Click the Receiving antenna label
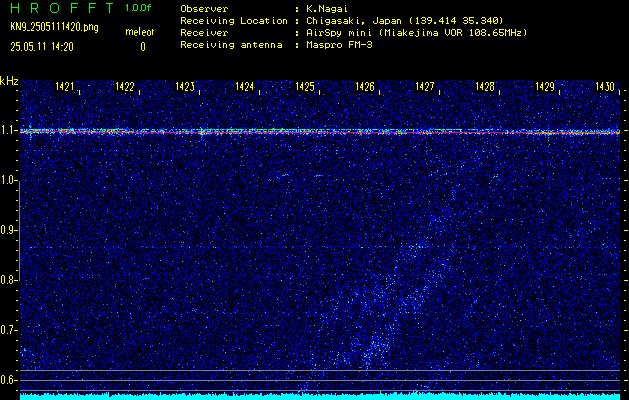Screen dimensions: 629x400 231,45
